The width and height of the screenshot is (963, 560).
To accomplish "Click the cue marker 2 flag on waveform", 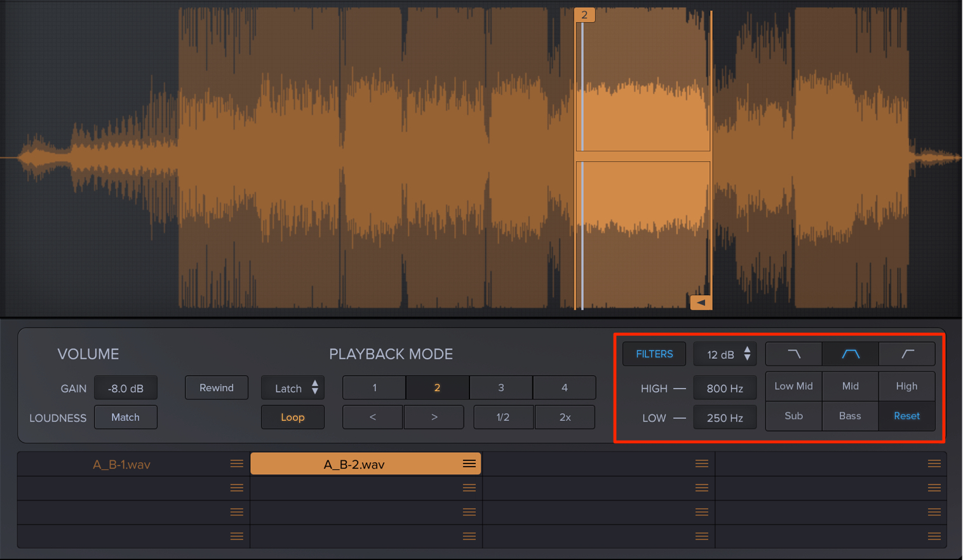I will click(584, 15).
